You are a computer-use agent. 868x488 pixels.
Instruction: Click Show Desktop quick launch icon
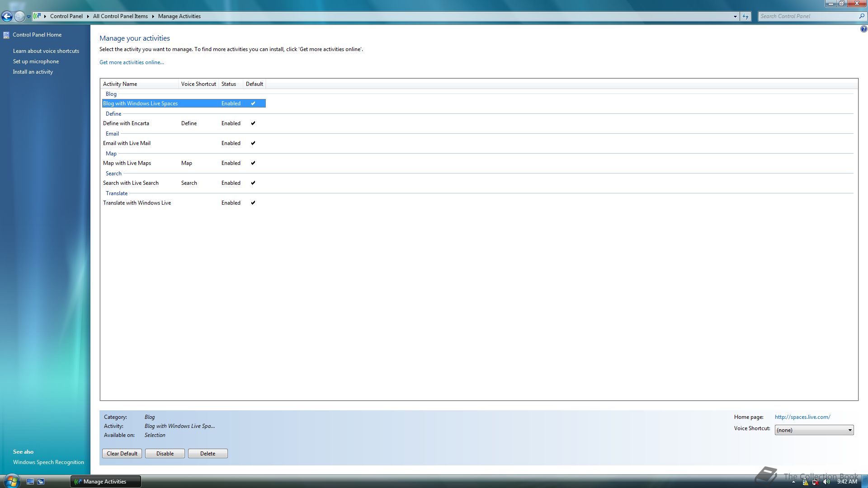(x=30, y=482)
